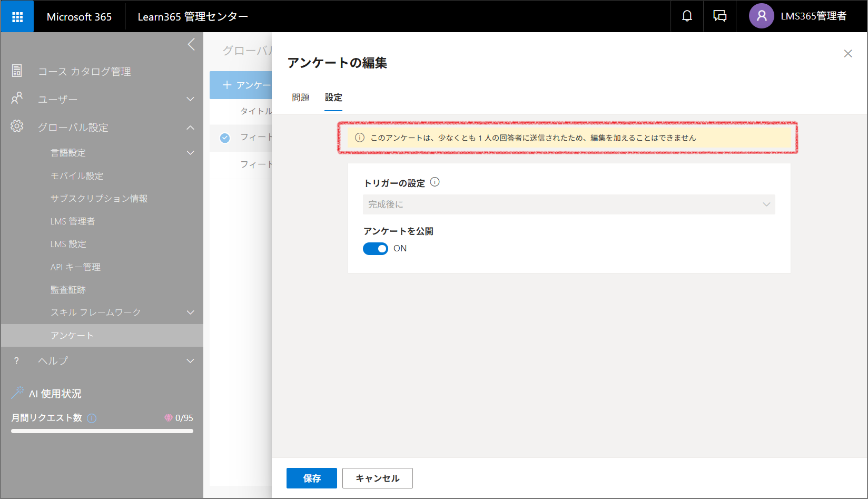Click the ヘルプ question mark icon
This screenshot has width=868, height=499.
[x=17, y=361]
